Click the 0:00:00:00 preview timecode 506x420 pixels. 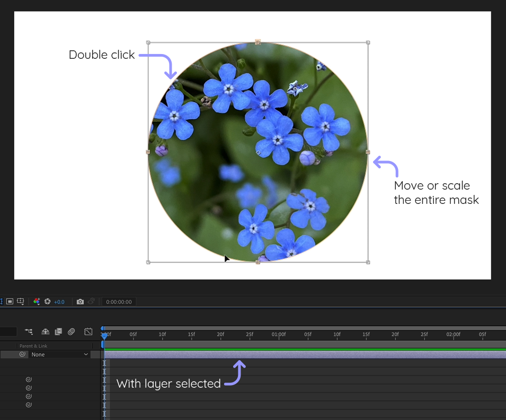pyautogui.click(x=119, y=302)
